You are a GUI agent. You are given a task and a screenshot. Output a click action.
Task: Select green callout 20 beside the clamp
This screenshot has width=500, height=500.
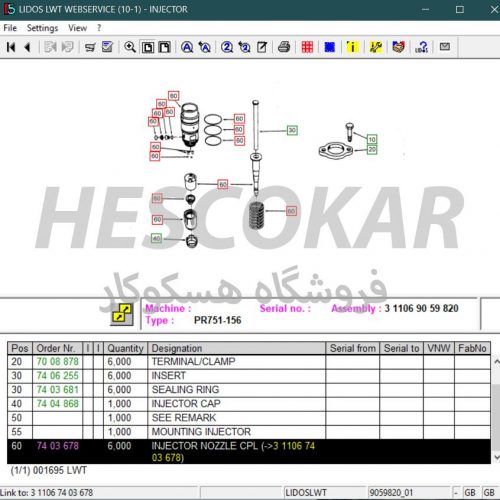372,150
